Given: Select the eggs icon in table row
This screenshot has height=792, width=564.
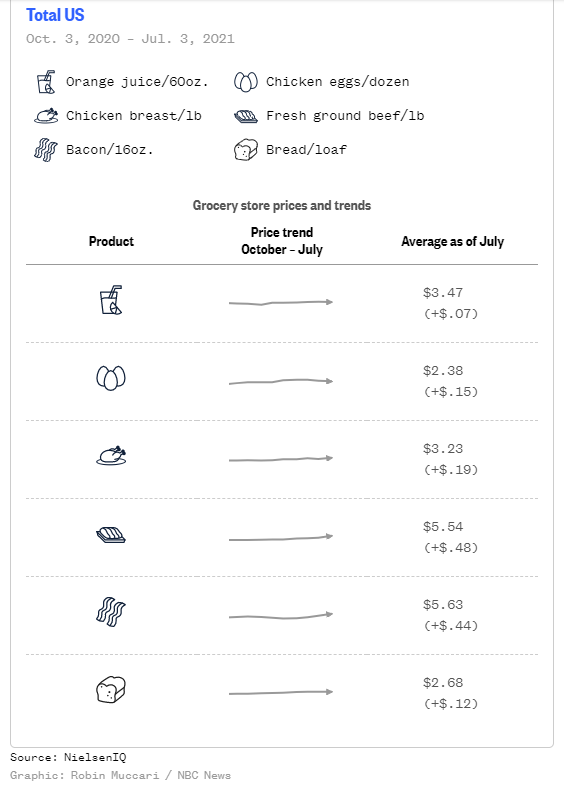Looking at the screenshot, I should tap(111, 378).
